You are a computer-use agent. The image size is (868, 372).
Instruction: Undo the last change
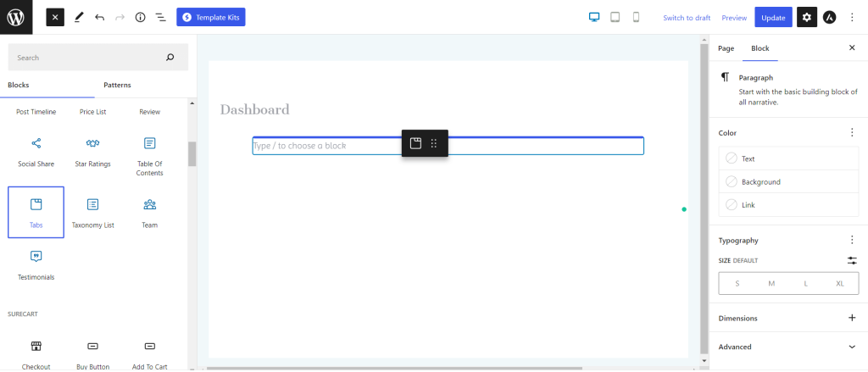100,17
